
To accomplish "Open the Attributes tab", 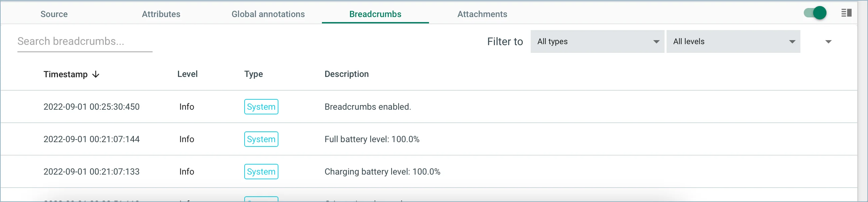I will point(161,14).
